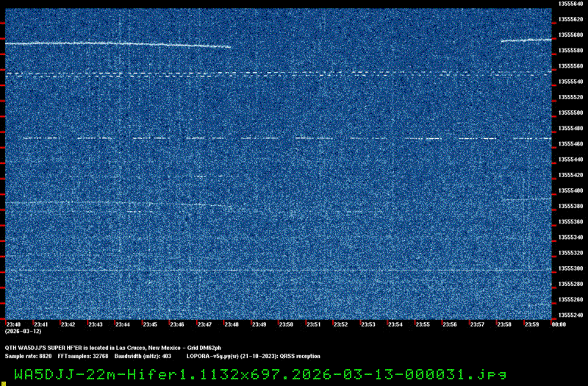Image resolution: width=588 pixels, height=386 pixels.
Task: Pick frequency label 13555340
Action: tap(570, 237)
